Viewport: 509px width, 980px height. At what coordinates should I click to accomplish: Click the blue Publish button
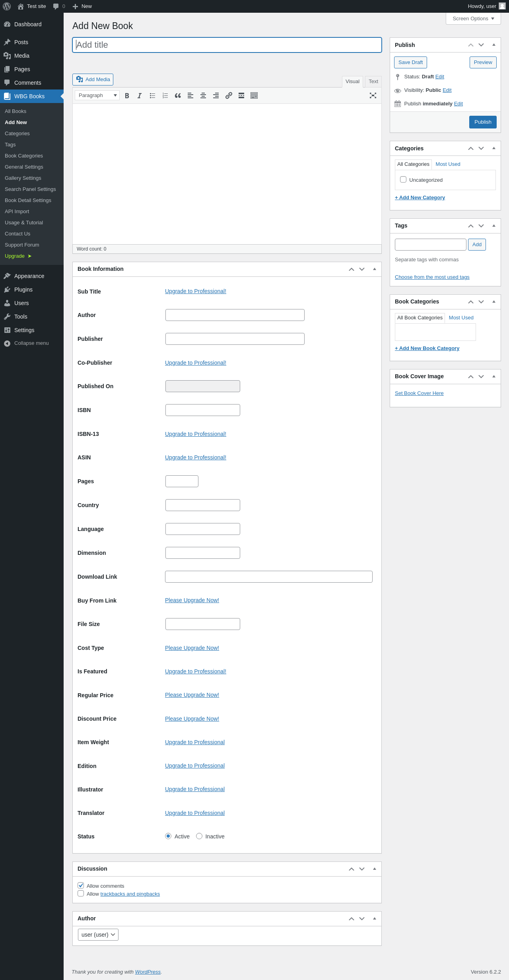coord(483,122)
